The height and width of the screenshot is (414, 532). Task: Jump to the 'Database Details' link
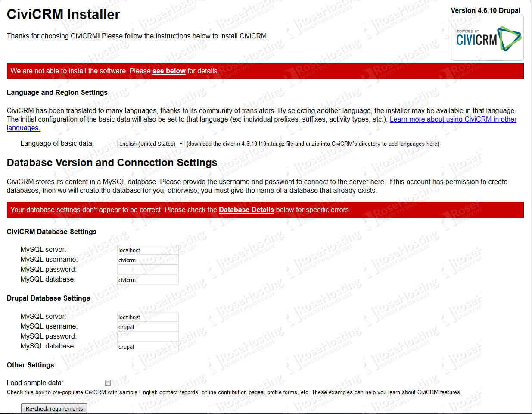tap(246, 210)
